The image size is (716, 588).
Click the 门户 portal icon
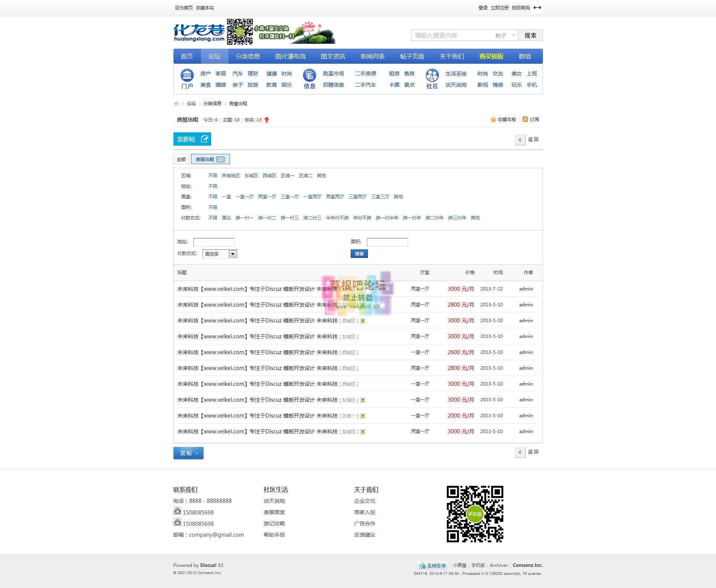click(187, 75)
